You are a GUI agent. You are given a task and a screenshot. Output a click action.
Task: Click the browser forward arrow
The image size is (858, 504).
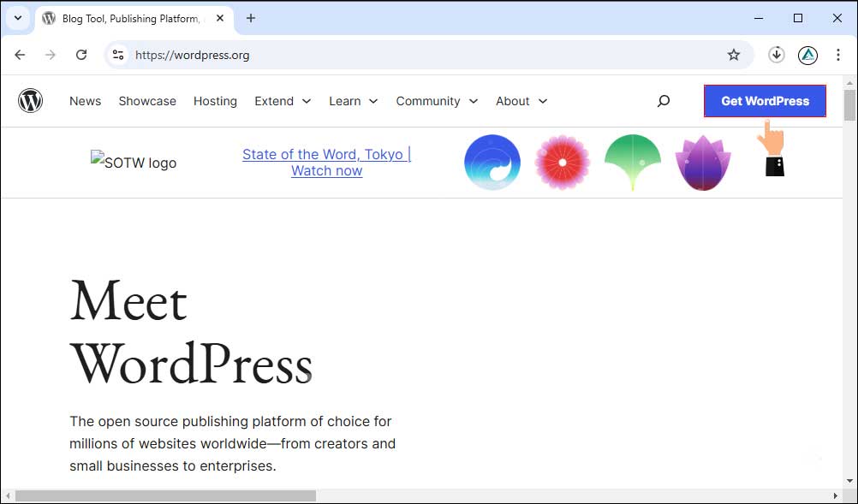click(51, 55)
